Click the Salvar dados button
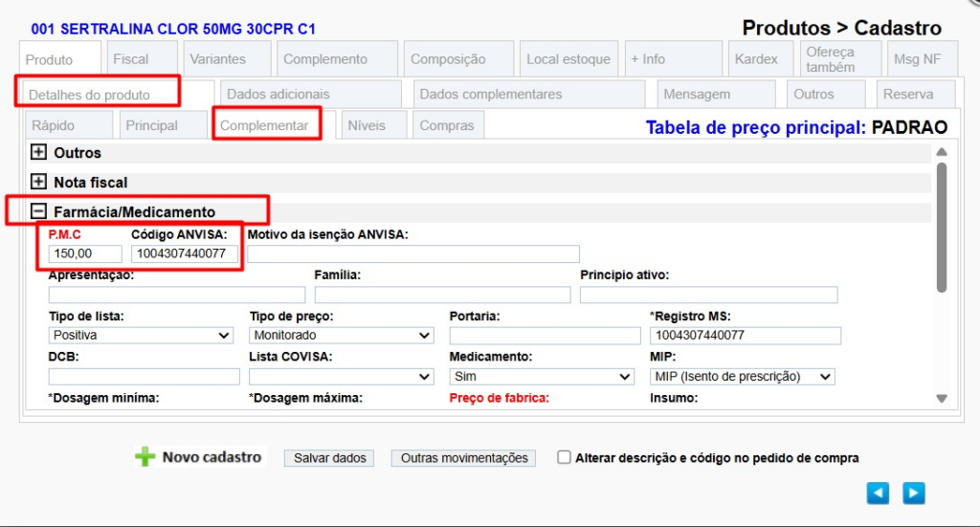The height and width of the screenshot is (527, 980). coord(329,458)
